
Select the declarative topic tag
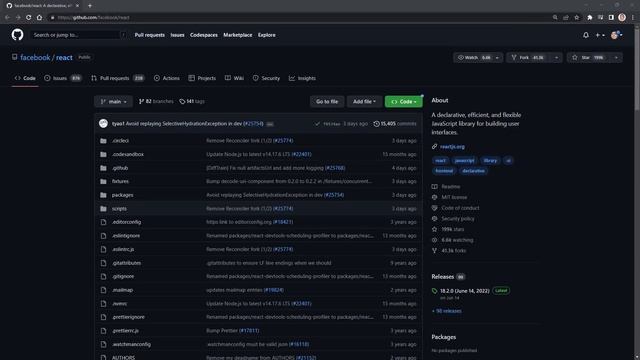(x=473, y=171)
